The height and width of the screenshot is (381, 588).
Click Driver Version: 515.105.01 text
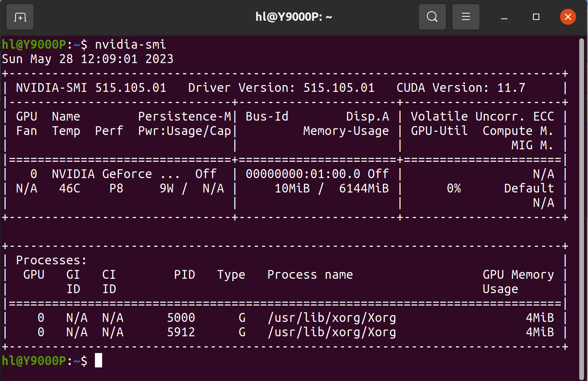[281, 87]
